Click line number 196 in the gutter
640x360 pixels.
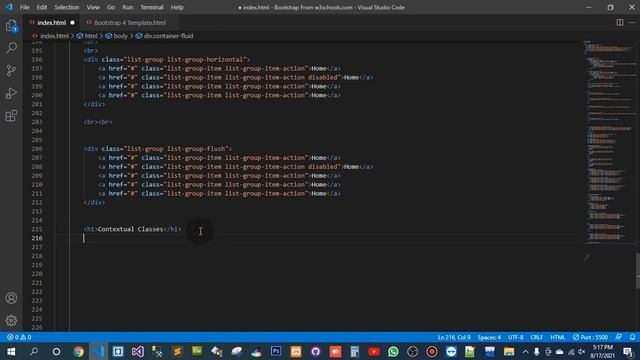[37, 59]
